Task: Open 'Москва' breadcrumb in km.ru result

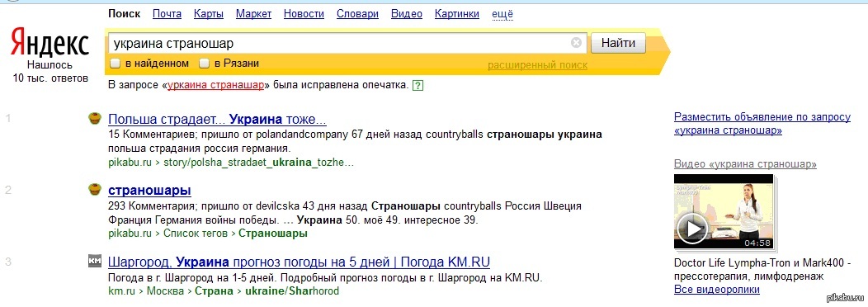Action: [166, 291]
